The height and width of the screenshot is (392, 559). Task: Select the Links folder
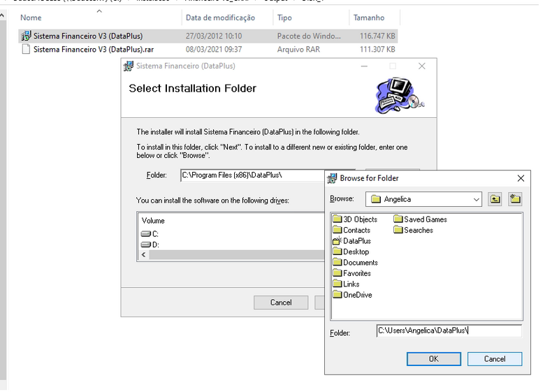coord(346,284)
